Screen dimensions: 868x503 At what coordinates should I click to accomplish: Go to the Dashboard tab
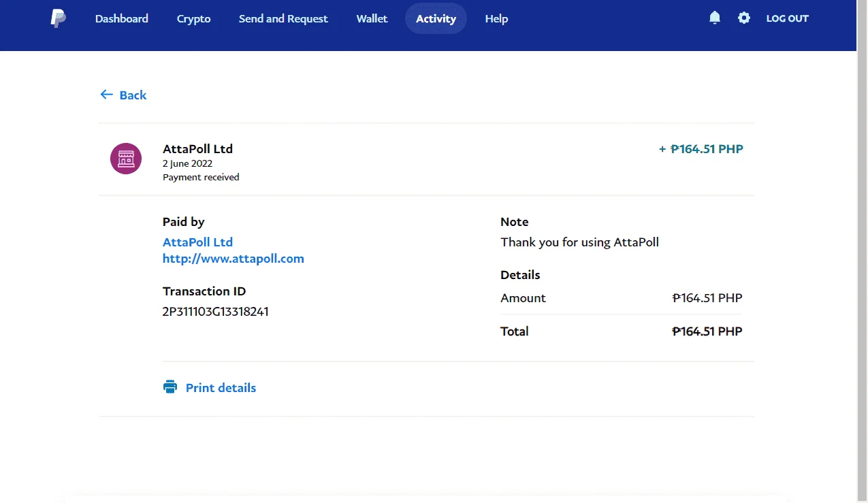click(x=122, y=18)
